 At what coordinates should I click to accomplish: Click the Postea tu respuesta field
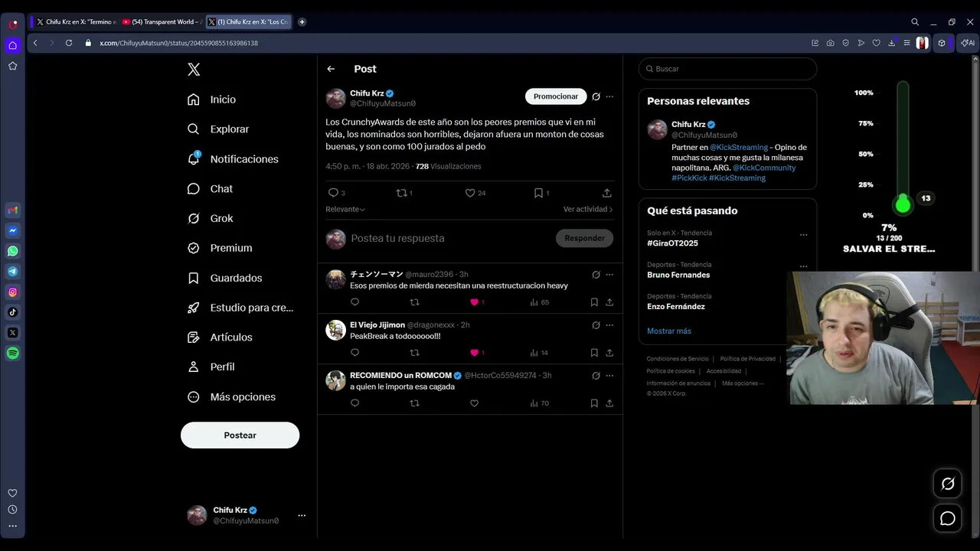tap(448, 238)
